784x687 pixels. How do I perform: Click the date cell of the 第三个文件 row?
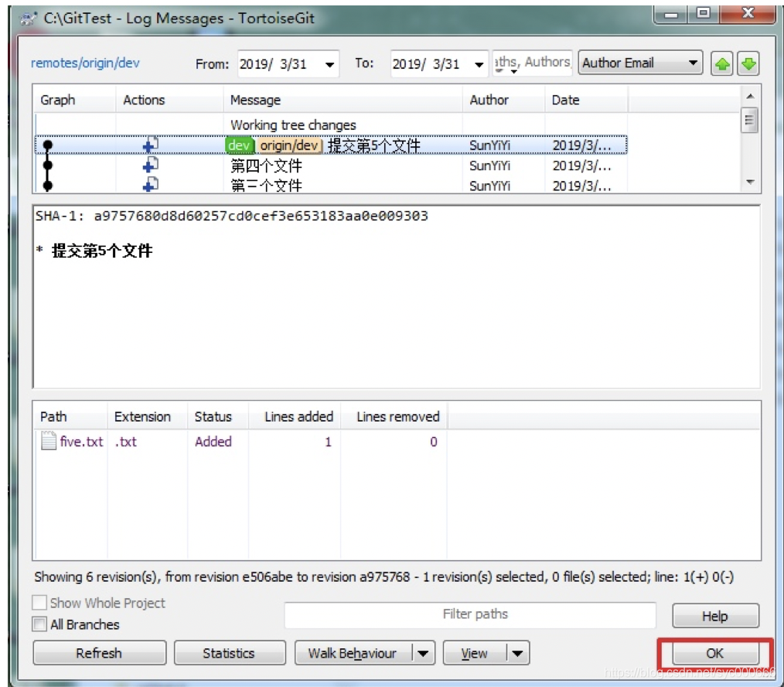tap(581, 186)
